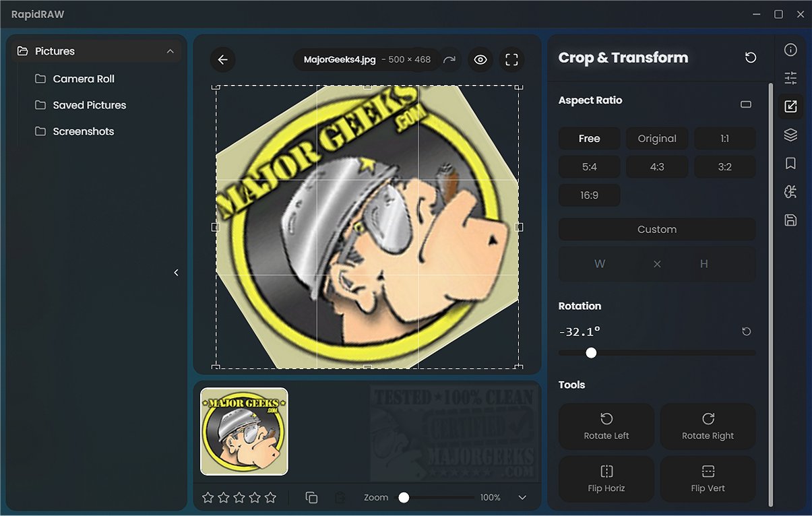Click the right panel scrollbar
The height and width of the screenshot is (516, 812).
tap(771, 294)
